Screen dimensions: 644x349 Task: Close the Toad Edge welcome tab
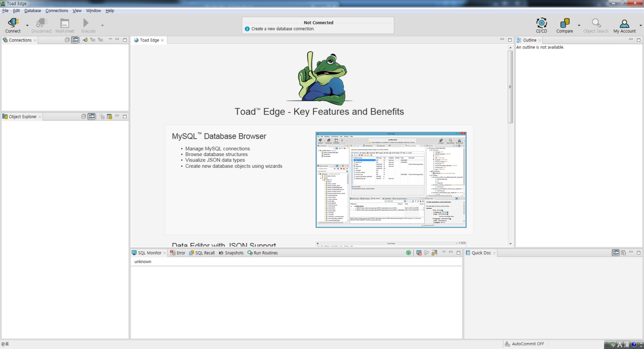click(x=163, y=41)
